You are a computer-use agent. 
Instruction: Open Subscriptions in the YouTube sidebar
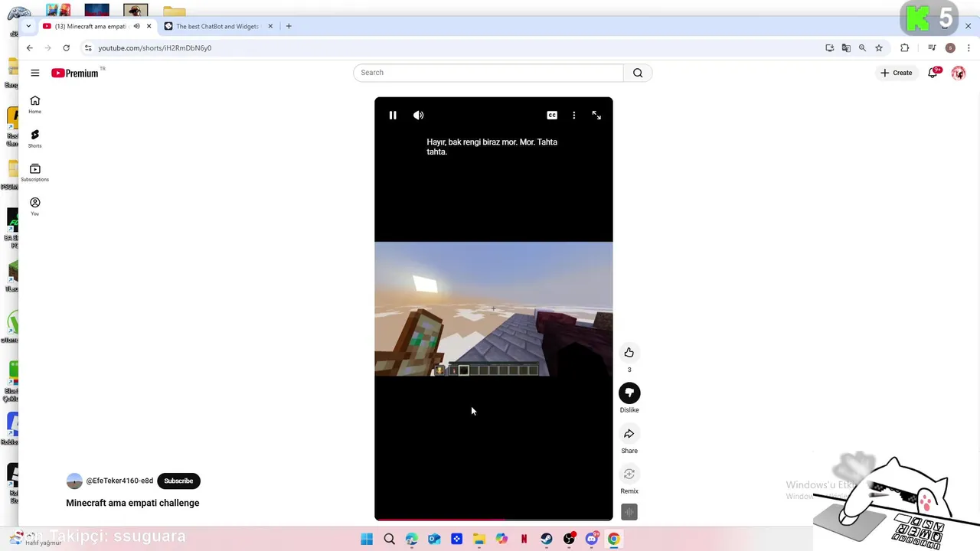coord(34,172)
